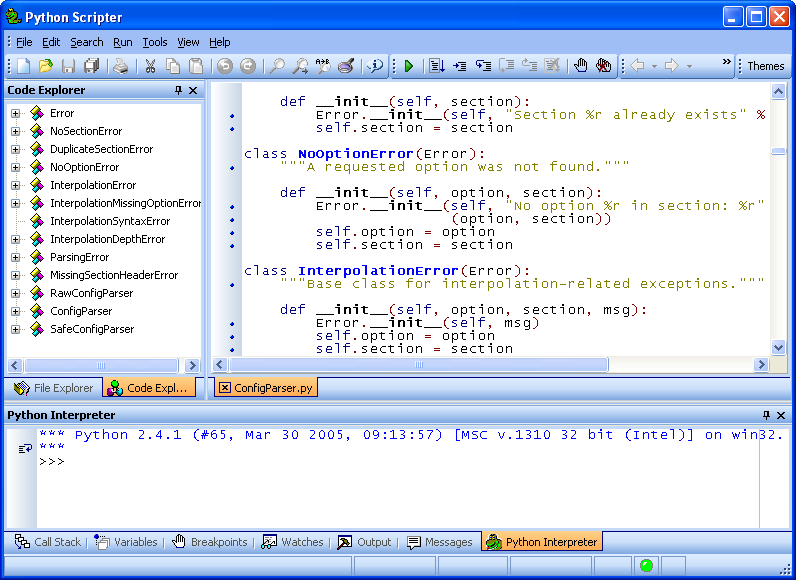Click the Find magnifier icon
796x580 pixels.
pyautogui.click(x=276, y=66)
